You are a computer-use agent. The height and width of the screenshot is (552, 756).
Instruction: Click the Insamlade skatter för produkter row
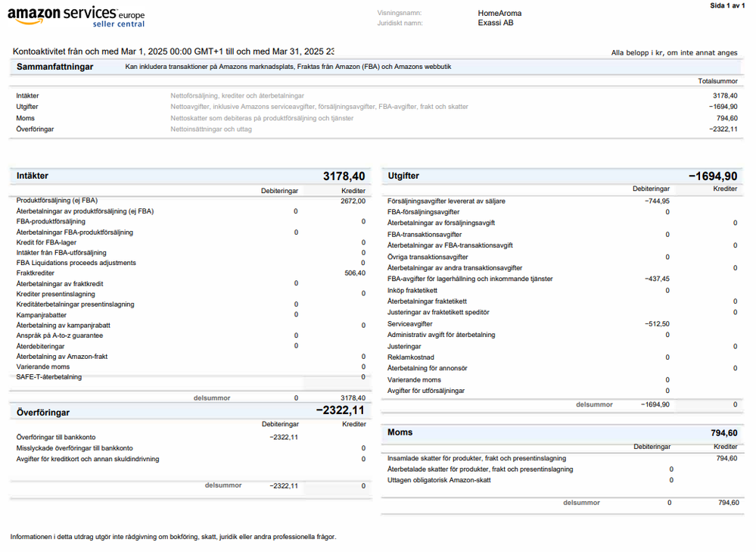click(x=476, y=458)
